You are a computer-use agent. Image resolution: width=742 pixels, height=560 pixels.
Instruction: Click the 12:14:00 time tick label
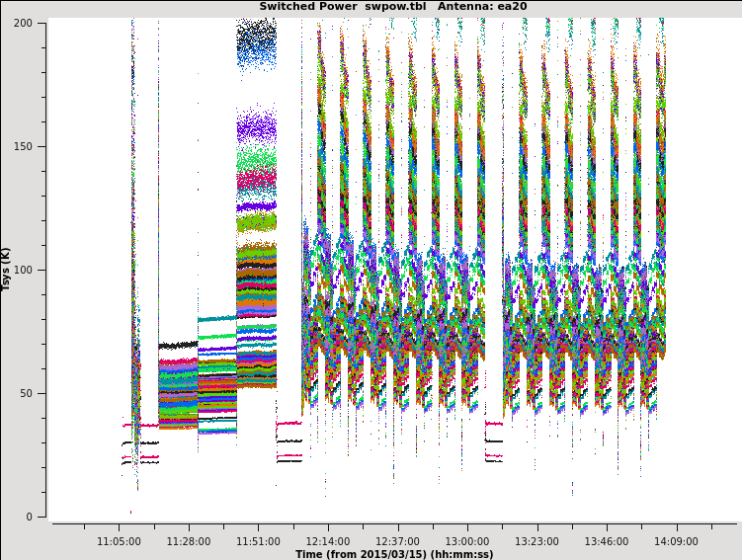(327, 541)
